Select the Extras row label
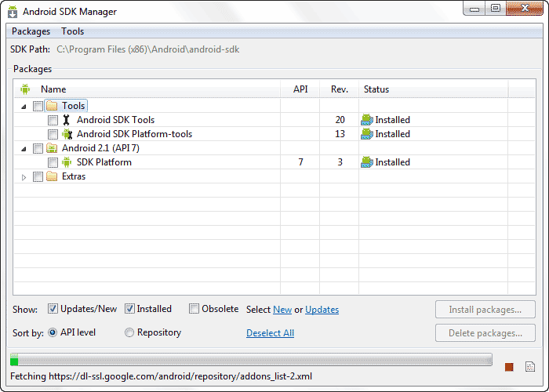This screenshot has width=549, height=392. coord(74,176)
